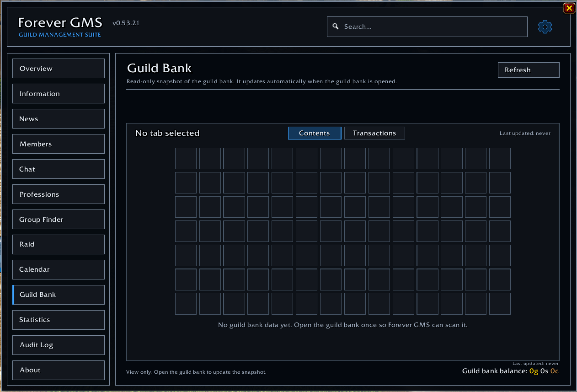Image resolution: width=577 pixels, height=392 pixels.
Task: View the Statistics page
Action: click(59, 320)
